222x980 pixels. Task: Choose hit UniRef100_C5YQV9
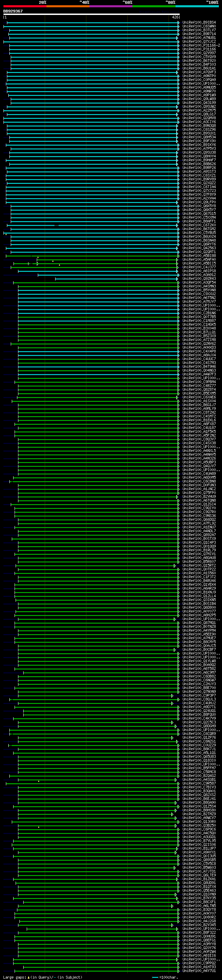(x=199, y=57)
